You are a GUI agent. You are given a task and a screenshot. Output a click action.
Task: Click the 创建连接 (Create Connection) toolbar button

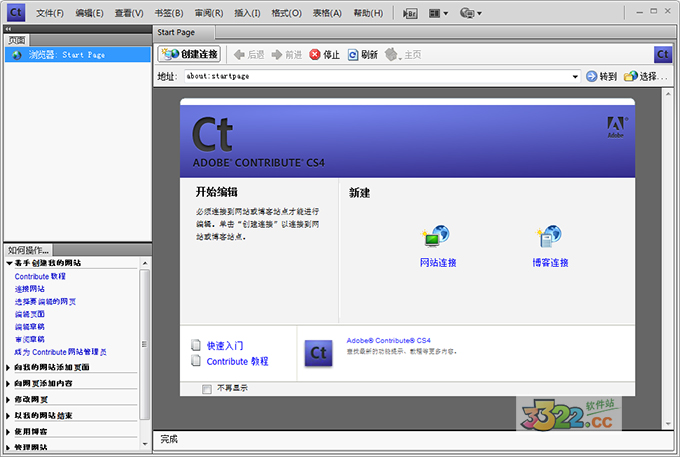pyautogui.click(x=189, y=54)
